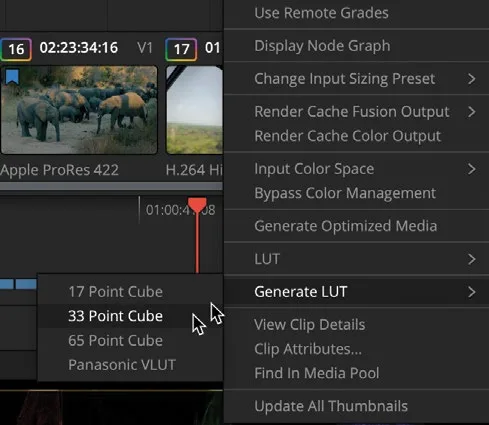The width and height of the screenshot is (489, 425).
Task: Toggle Use Remote Grades
Action: [356, 13]
